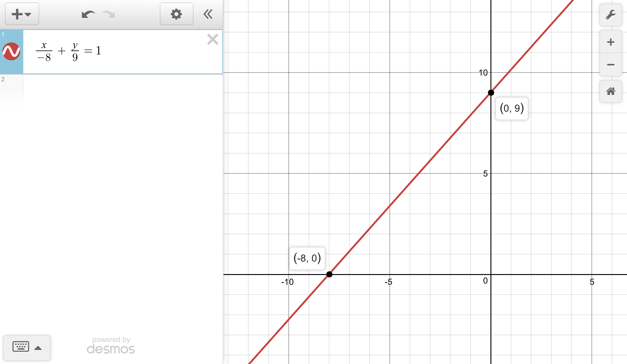The height and width of the screenshot is (364, 627).
Task: Open the settings gear
Action: pos(176,14)
